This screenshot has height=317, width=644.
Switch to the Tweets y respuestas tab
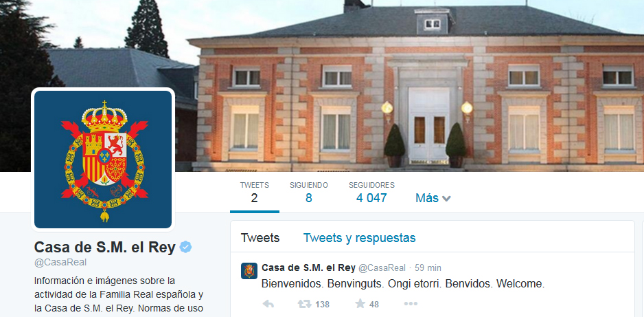[x=359, y=238]
